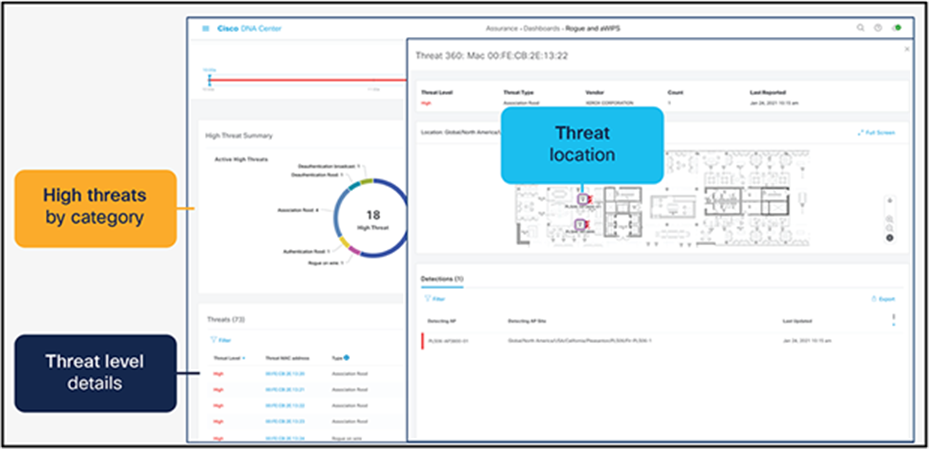Click the search magnifier icon in header
Screen dimensions: 929x449
pos(860,28)
